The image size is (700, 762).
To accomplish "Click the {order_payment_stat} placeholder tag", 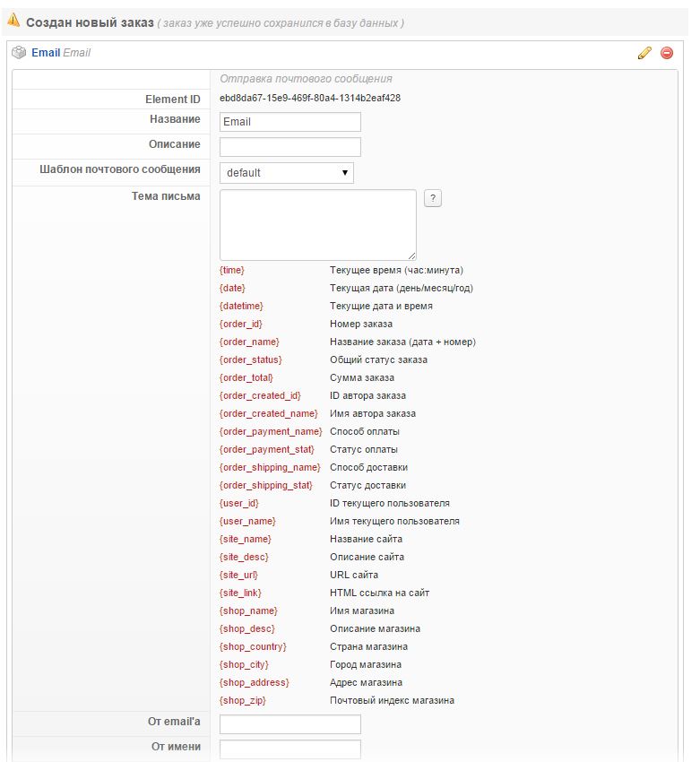I will point(267,450).
